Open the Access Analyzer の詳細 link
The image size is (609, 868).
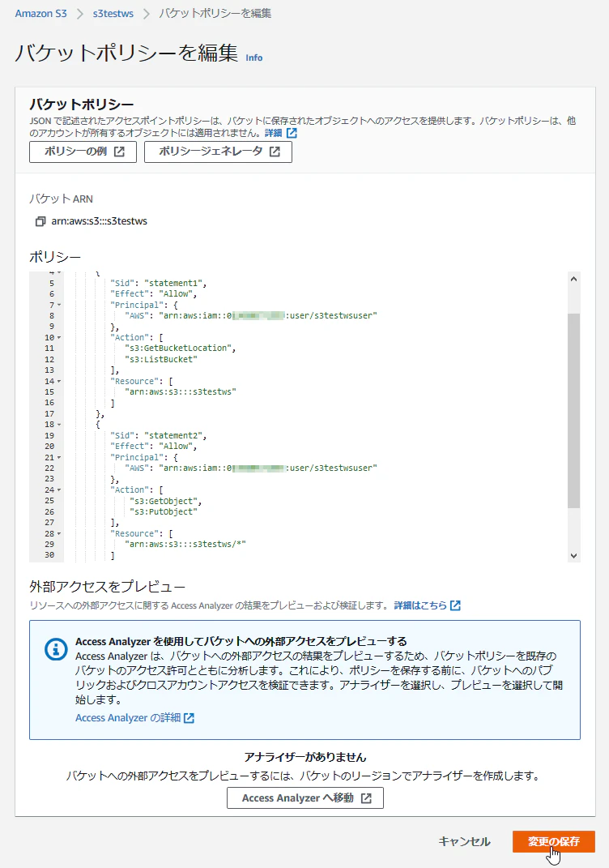pyautogui.click(x=134, y=717)
